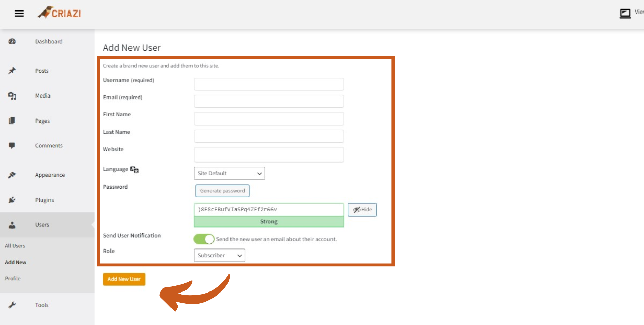
Task: Click the Username input field
Action: [x=269, y=84]
